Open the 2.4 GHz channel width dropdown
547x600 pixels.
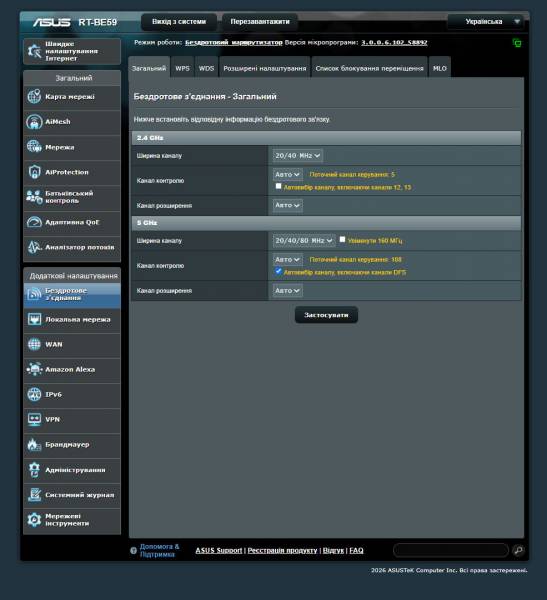pyautogui.click(x=297, y=156)
